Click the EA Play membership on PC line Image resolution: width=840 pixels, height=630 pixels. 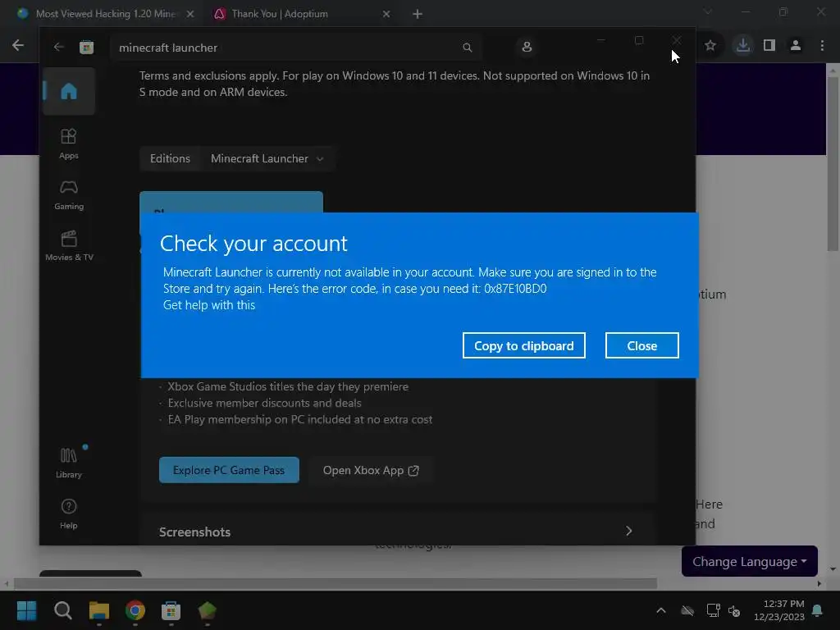[300, 419]
